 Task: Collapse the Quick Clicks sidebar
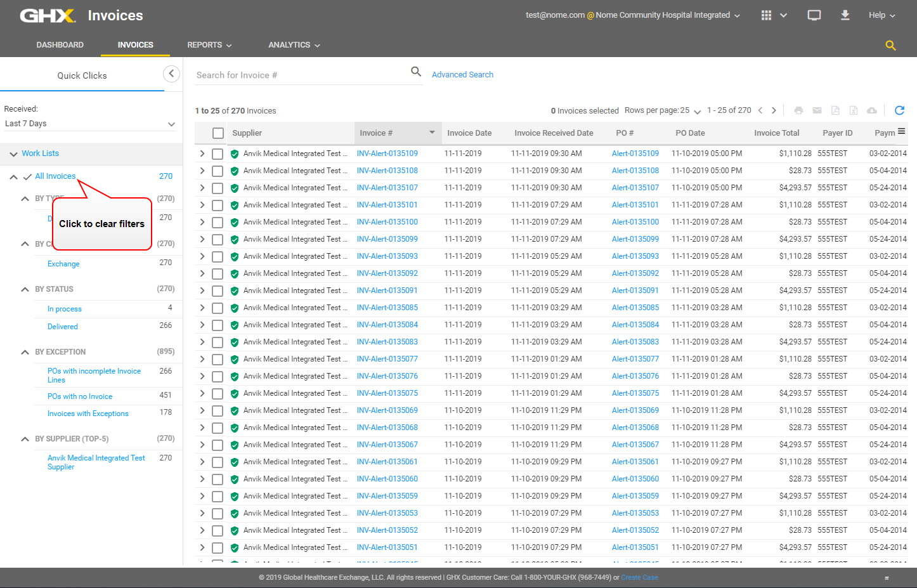[171, 74]
